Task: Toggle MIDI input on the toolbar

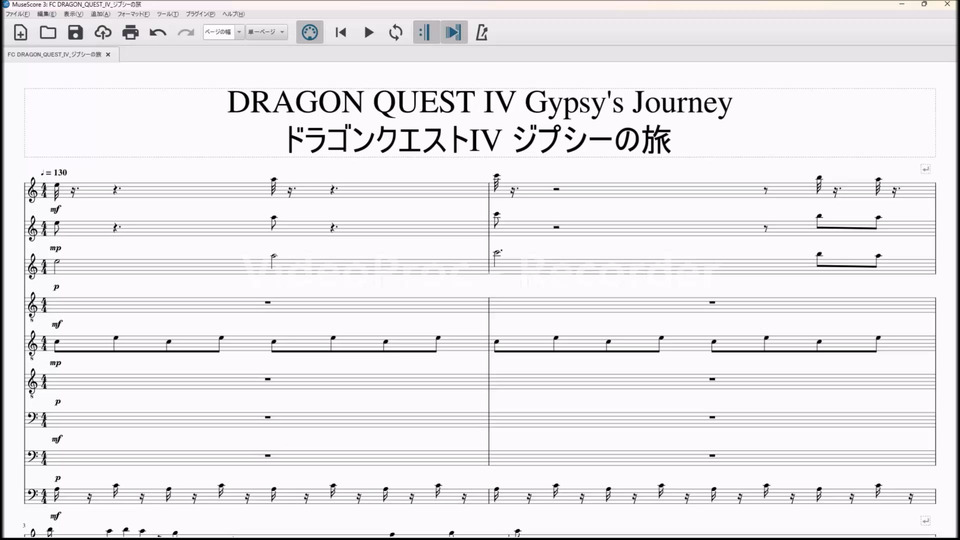Action: pos(310,32)
